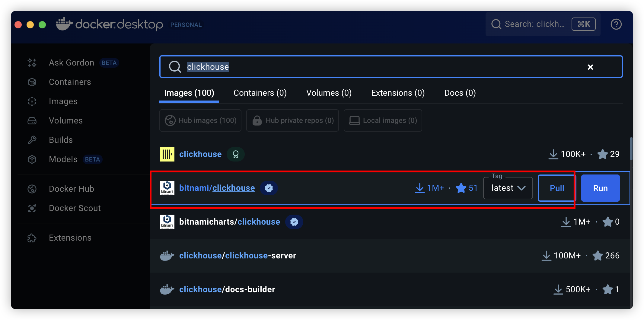Click the Builds wrench icon
Image resolution: width=644 pixels, height=320 pixels.
[x=32, y=140]
